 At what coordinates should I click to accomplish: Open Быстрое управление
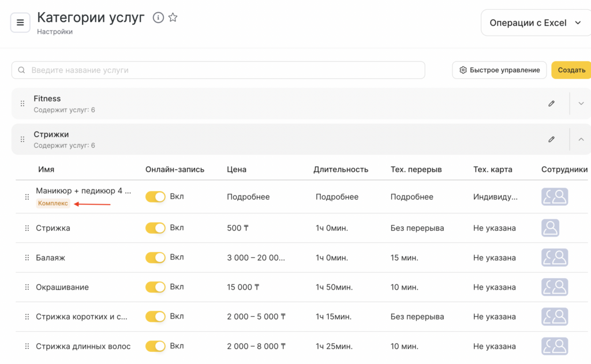pos(499,70)
